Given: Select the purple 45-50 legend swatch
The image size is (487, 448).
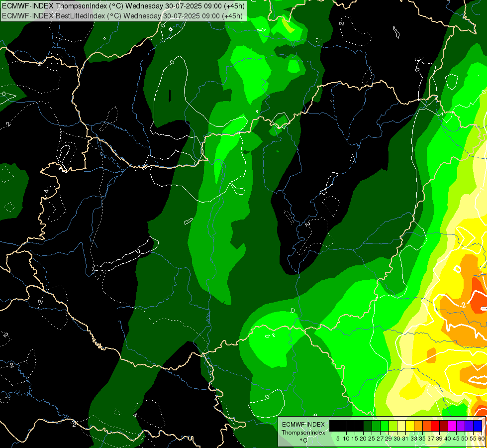Looking at the screenshot, I should click(x=461, y=426).
